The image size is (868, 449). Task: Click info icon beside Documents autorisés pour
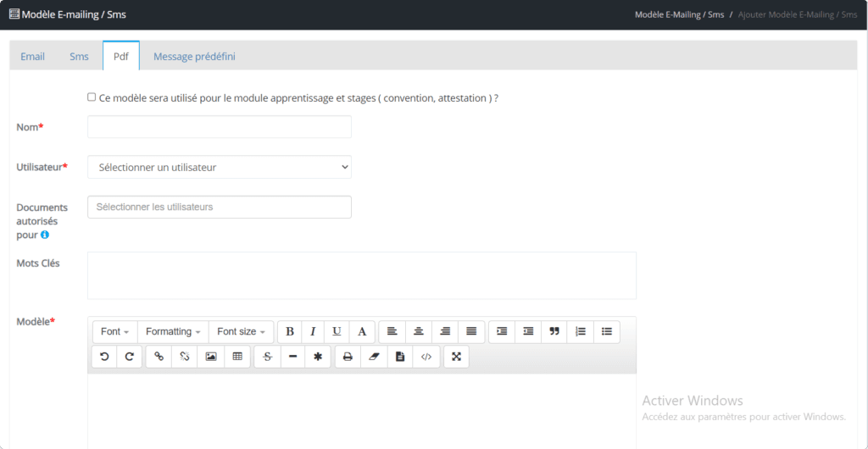coord(45,235)
